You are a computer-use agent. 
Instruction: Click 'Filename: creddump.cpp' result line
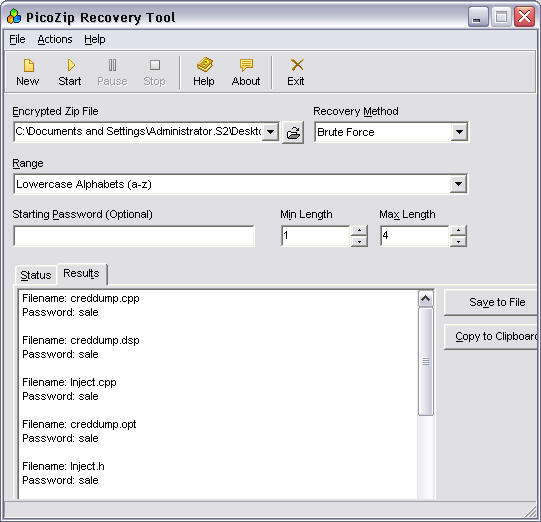tap(81, 298)
